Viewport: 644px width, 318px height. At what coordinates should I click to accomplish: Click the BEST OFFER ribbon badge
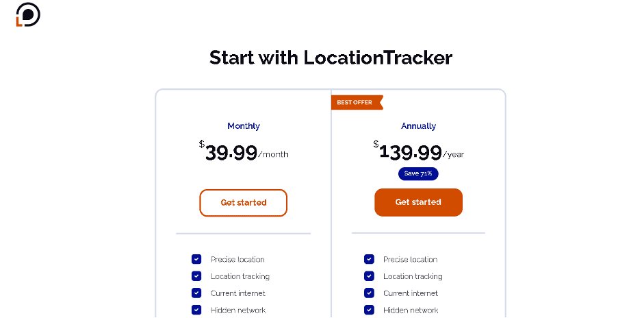click(357, 102)
